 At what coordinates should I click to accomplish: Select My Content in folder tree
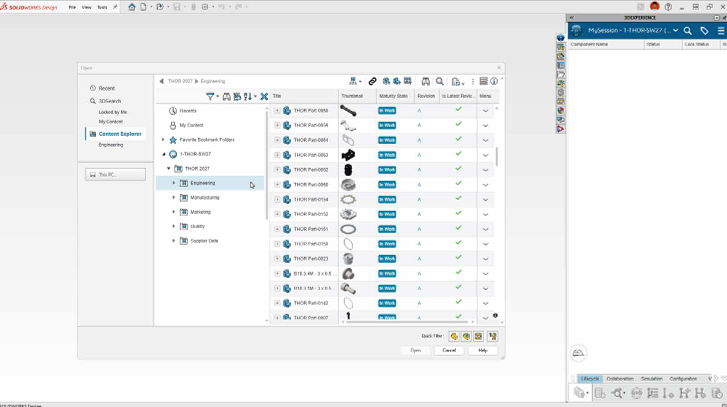191,125
